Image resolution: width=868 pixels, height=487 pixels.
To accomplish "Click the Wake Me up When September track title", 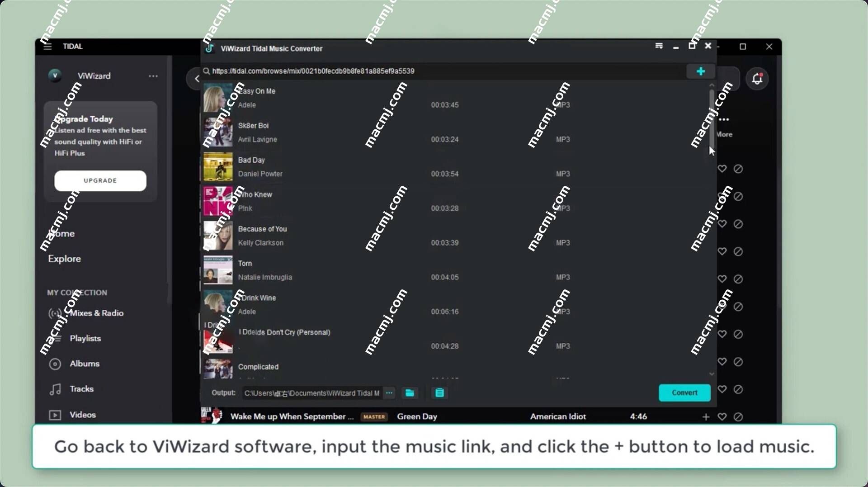I will pos(292,416).
